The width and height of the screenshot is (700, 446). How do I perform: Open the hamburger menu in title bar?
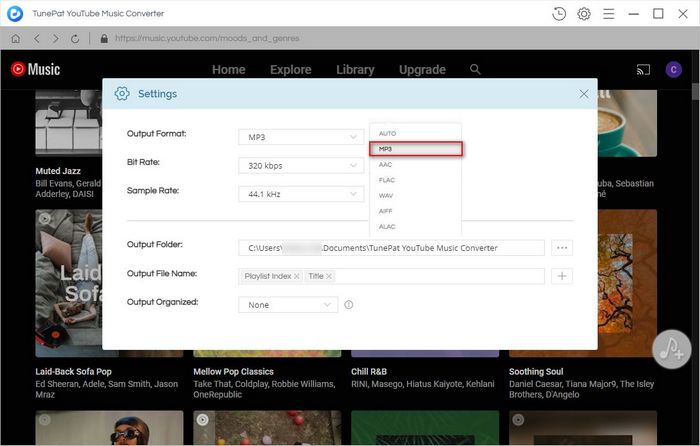(608, 14)
